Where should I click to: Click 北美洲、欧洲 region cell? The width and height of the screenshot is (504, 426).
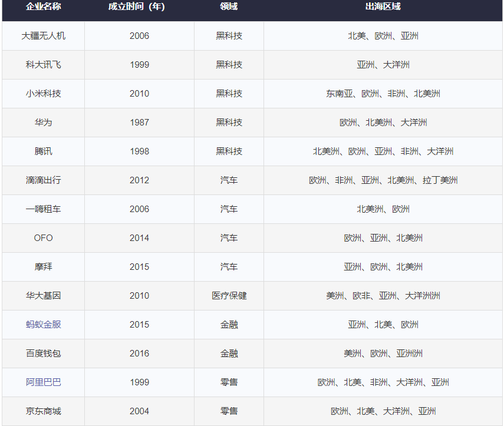tap(383, 209)
